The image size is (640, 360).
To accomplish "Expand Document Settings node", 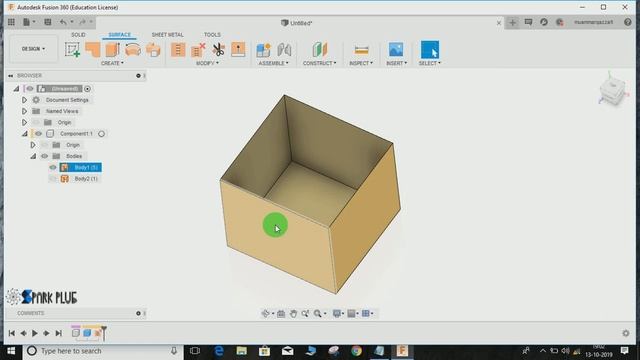I will pyautogui.click(x=24, y=100).
